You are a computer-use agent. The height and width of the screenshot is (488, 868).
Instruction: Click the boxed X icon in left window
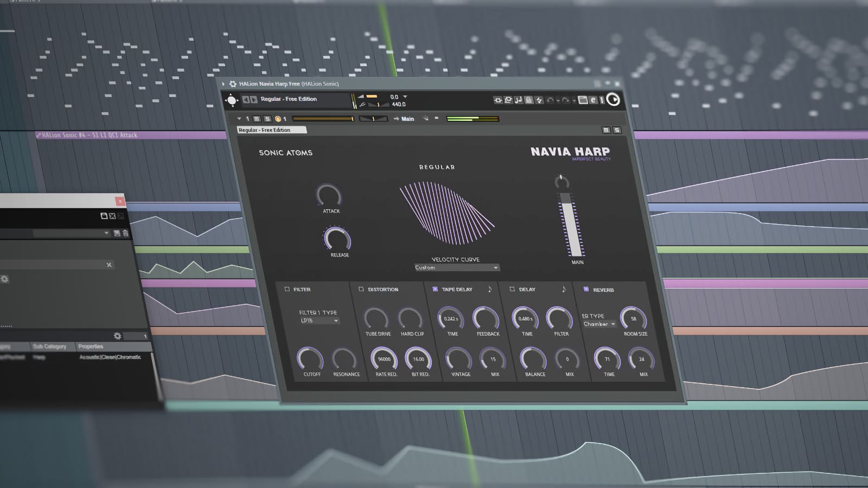pyautogui.click(x=112, y=216)
